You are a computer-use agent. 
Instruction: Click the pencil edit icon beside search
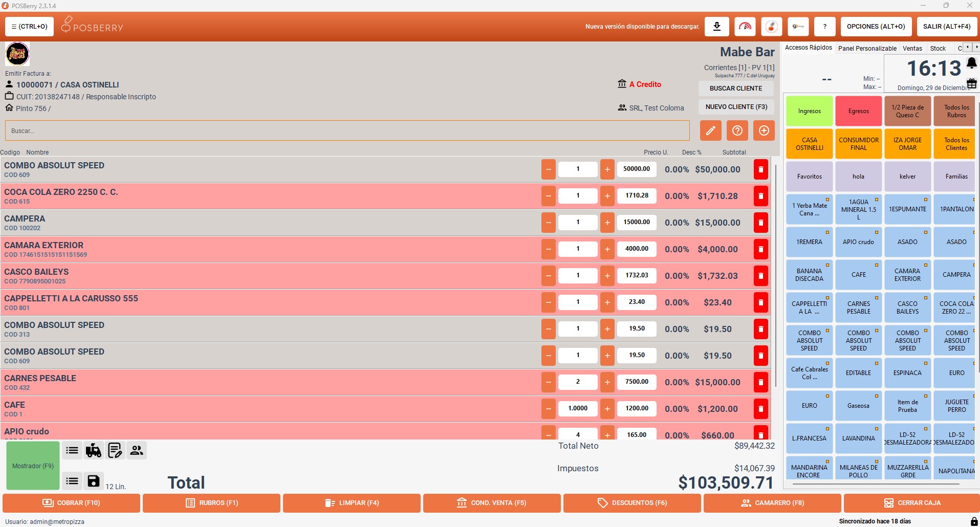(710, 130)
